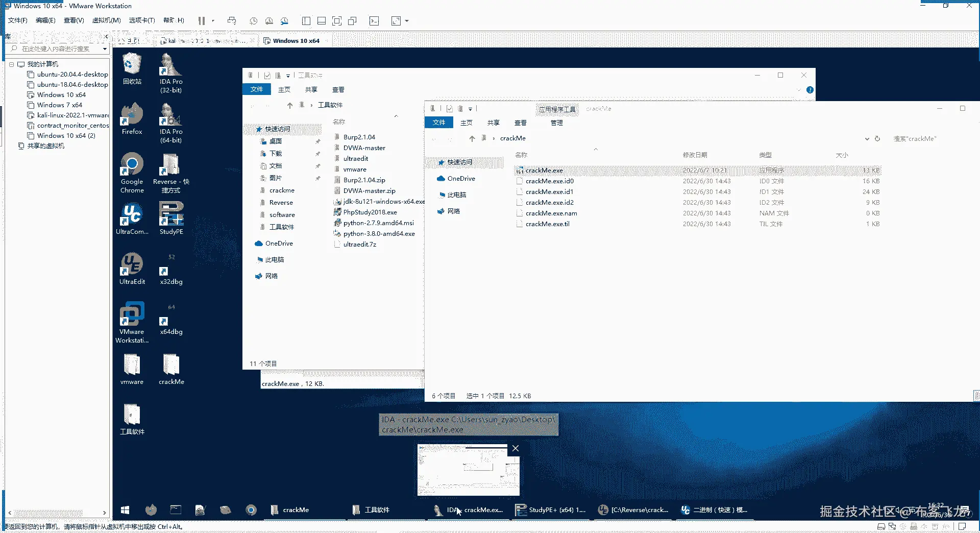Switch to StudyPE+ (x64) taskbar button
The height and width of the screenshot is (533, 980).
coord(551,510)
